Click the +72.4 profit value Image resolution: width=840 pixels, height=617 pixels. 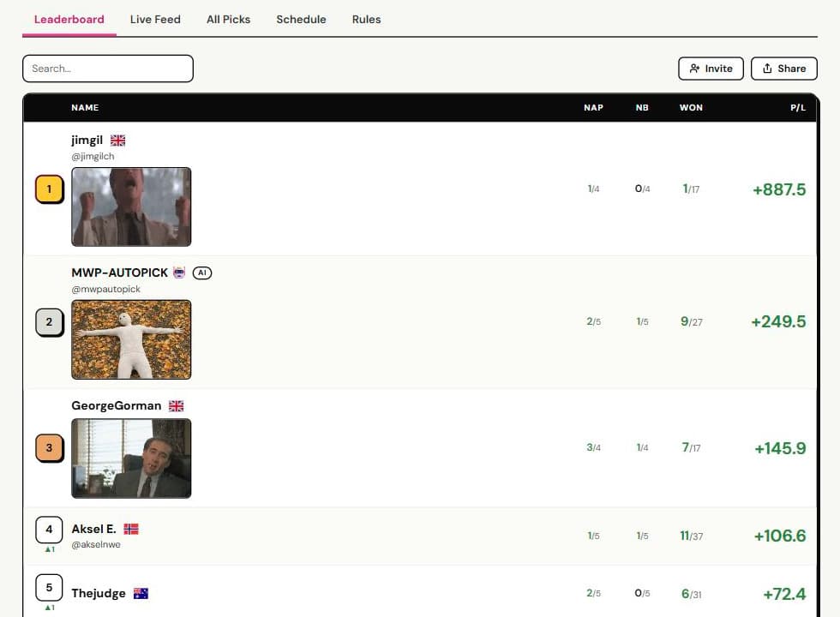click(784, 594)
